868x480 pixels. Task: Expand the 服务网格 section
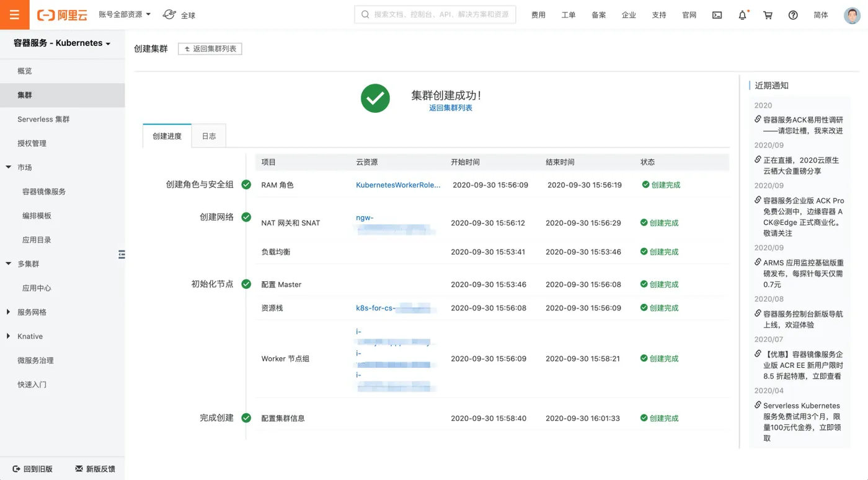point(9,312)
